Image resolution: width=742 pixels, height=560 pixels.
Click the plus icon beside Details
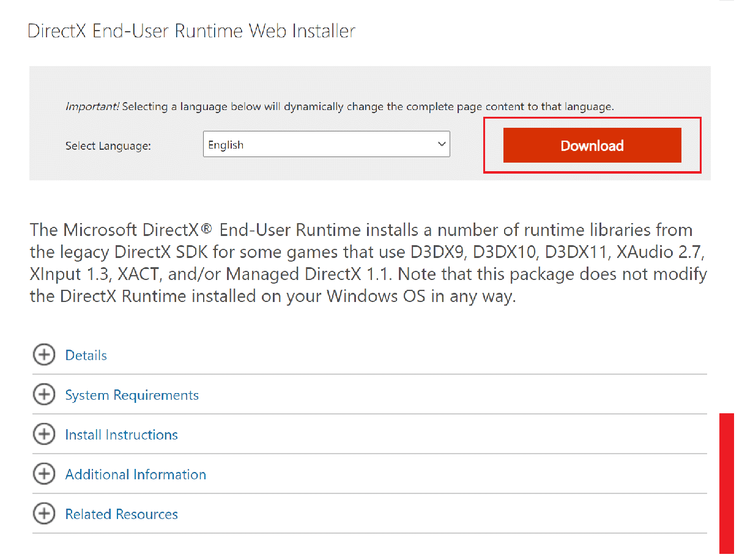tap(43, 355)
